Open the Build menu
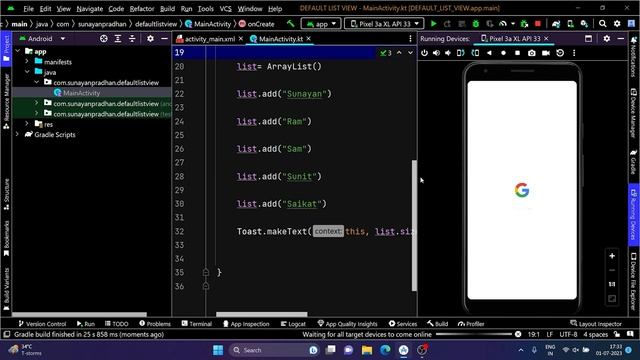Screen dimensions: 640x360 [167, 9]
